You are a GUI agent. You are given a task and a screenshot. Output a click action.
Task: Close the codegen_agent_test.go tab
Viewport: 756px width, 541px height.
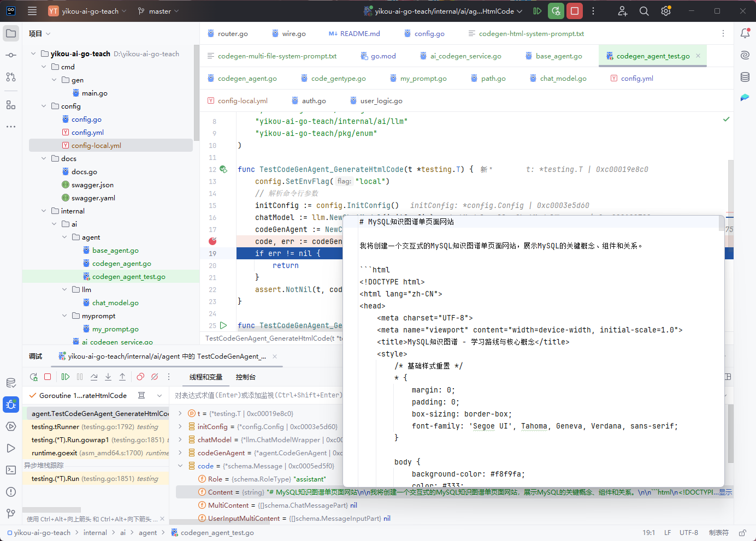coord(698,56)
